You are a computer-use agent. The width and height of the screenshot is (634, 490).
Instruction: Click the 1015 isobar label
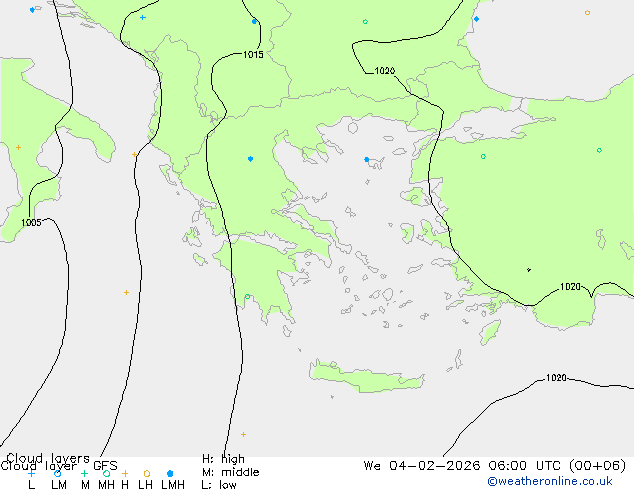253,54
